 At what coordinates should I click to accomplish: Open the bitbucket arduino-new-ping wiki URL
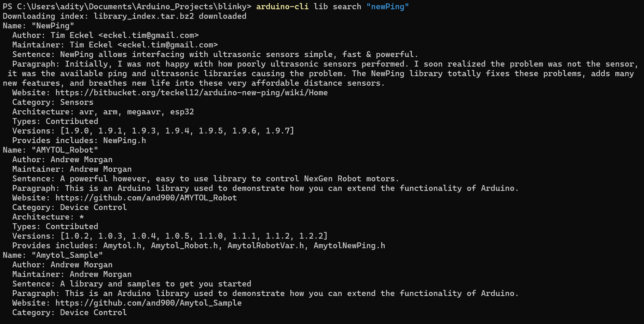tap(191, 93)
